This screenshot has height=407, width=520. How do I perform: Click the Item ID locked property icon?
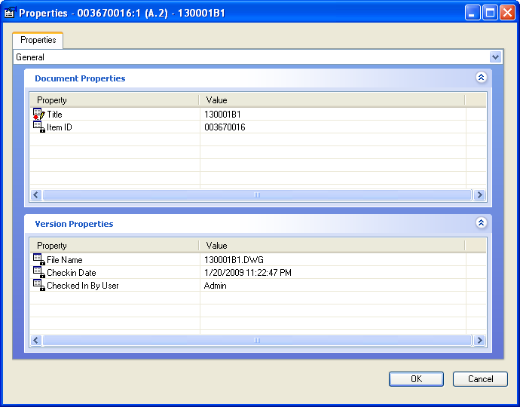click(x=39, y=127)
